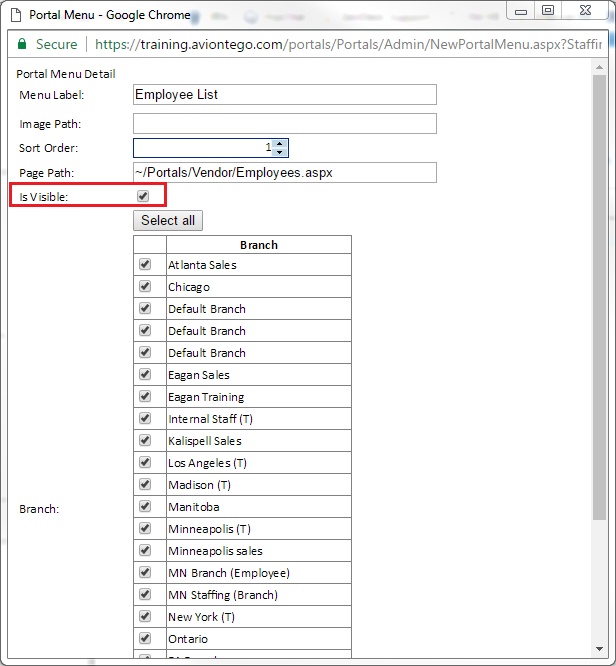The image size is (616, 666).
Task: Click the MN Staffing (Branch) name
Action: (223, 595)
